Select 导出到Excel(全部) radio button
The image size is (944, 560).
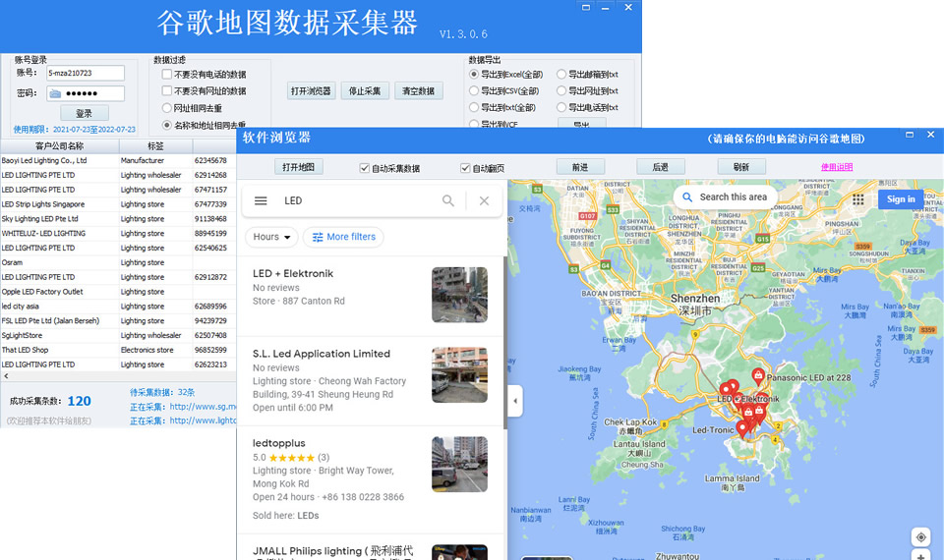(474, 74)
